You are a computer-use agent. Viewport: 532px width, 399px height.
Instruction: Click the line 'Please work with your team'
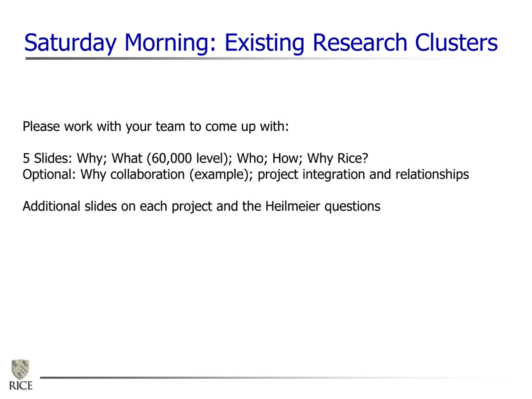(x=156, y=127)
